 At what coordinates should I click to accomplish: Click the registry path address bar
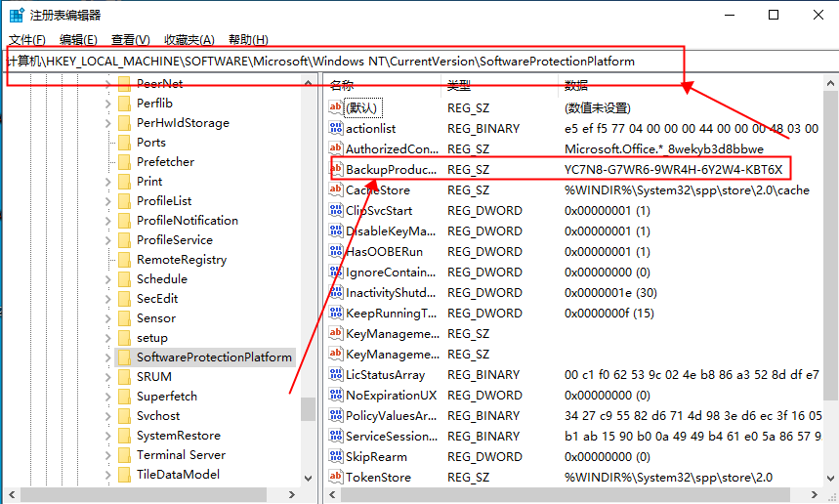pos(342,62)
